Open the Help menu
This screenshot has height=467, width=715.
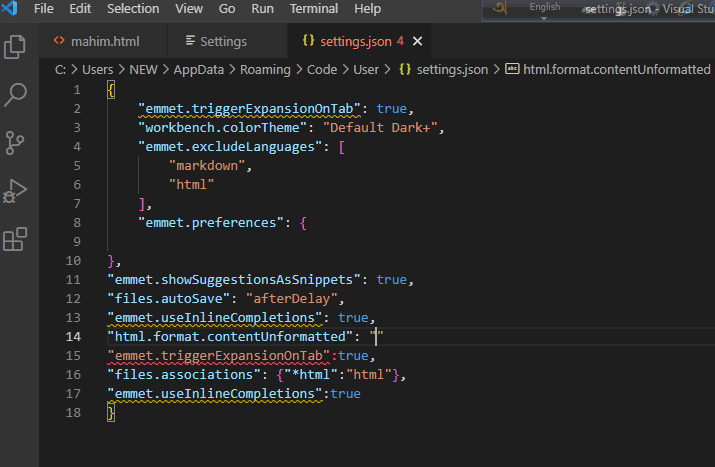point(368,9)
